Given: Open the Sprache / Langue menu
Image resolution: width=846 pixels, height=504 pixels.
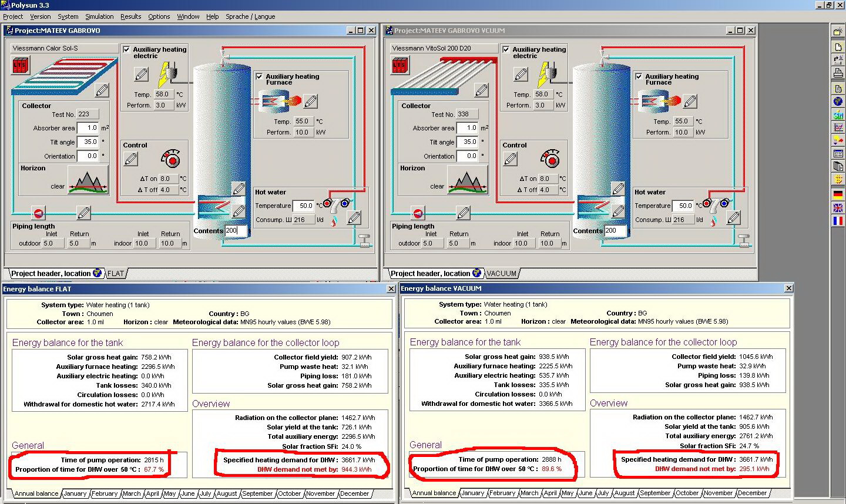Looking at the screenshot, I should 250,16.
